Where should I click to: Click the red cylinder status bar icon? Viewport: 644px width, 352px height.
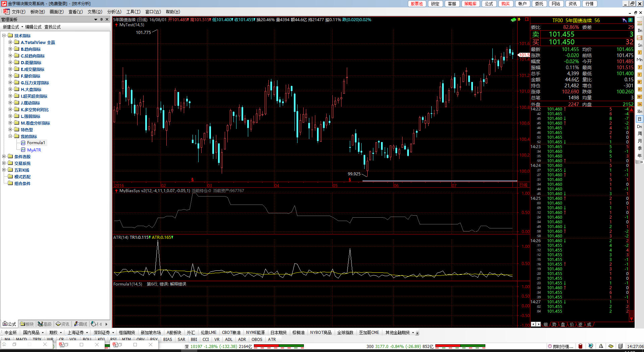tap(581, 346)
